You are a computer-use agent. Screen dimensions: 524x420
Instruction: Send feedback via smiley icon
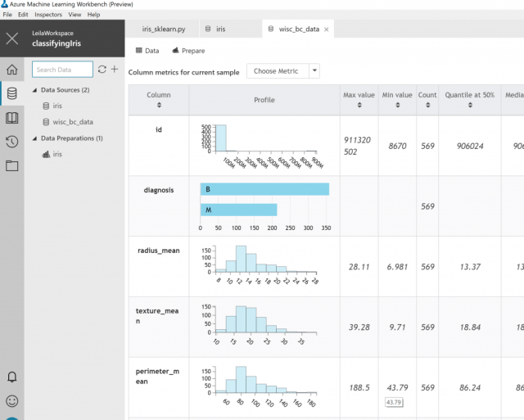click(12, 400)
